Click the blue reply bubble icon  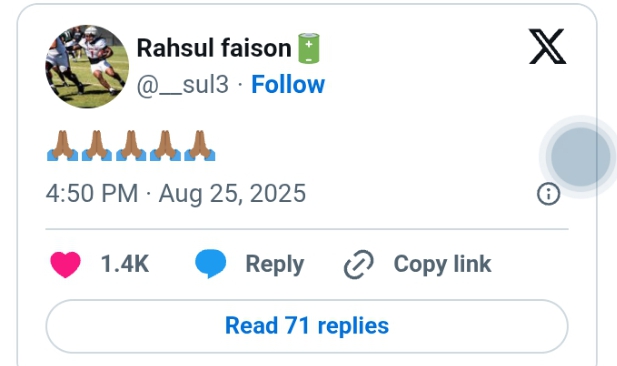pyautogui.click(x=211, y=264)
